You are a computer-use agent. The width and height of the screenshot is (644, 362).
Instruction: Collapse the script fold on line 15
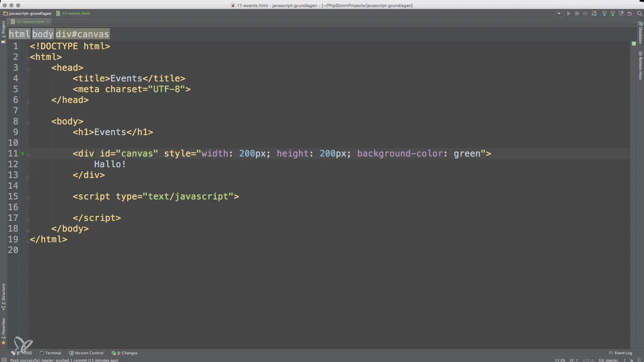(x=28, y=198)
